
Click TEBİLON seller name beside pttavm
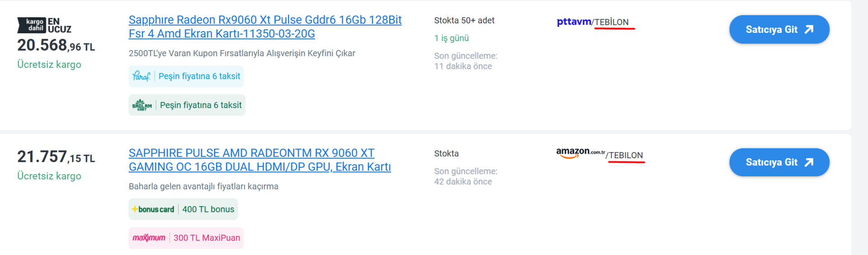pos(612,22)
